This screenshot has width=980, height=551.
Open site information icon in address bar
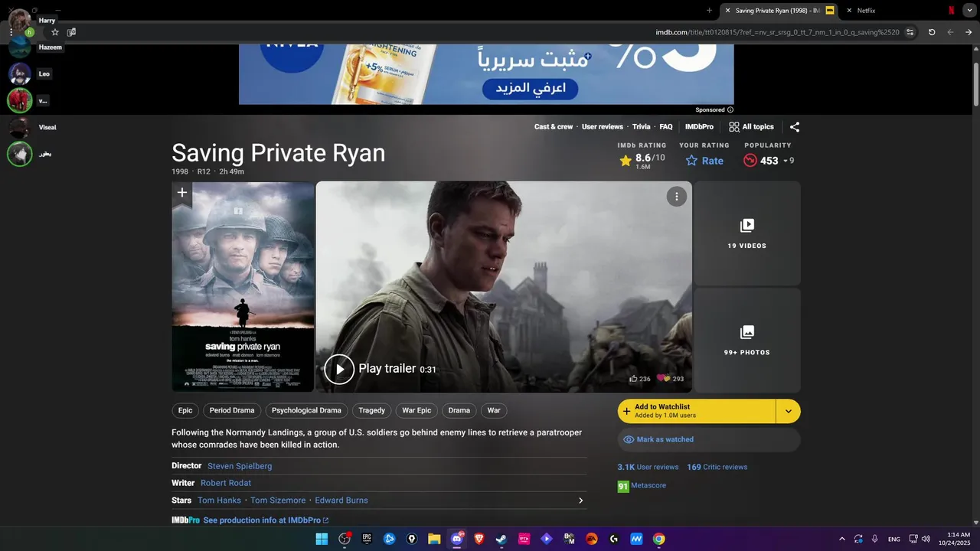(x=910, y=32)
